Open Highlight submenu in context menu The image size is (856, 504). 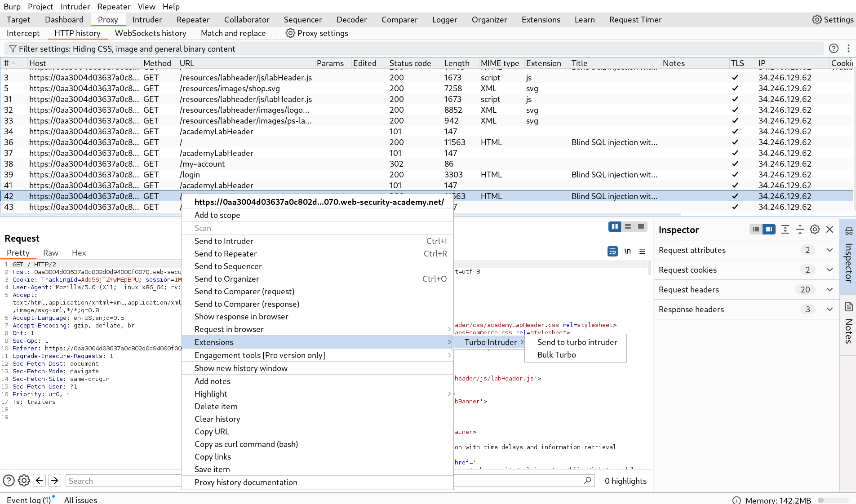[x=317, y=394]
